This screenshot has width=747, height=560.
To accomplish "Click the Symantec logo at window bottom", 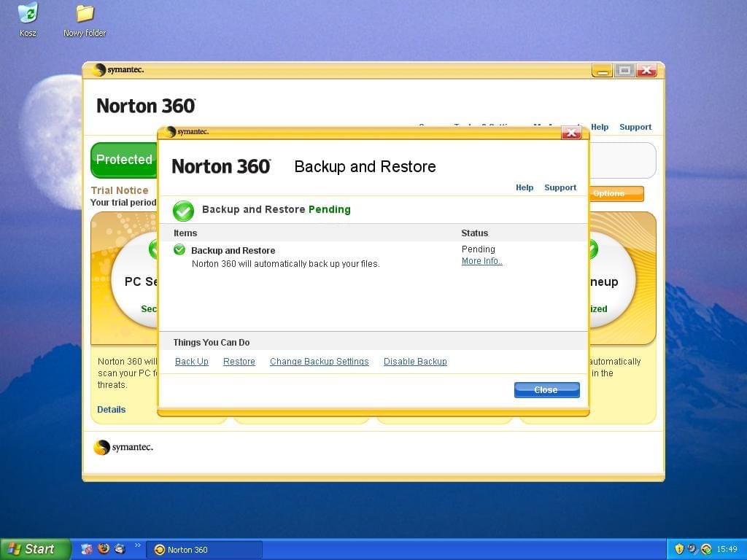I will coord(123,447).
